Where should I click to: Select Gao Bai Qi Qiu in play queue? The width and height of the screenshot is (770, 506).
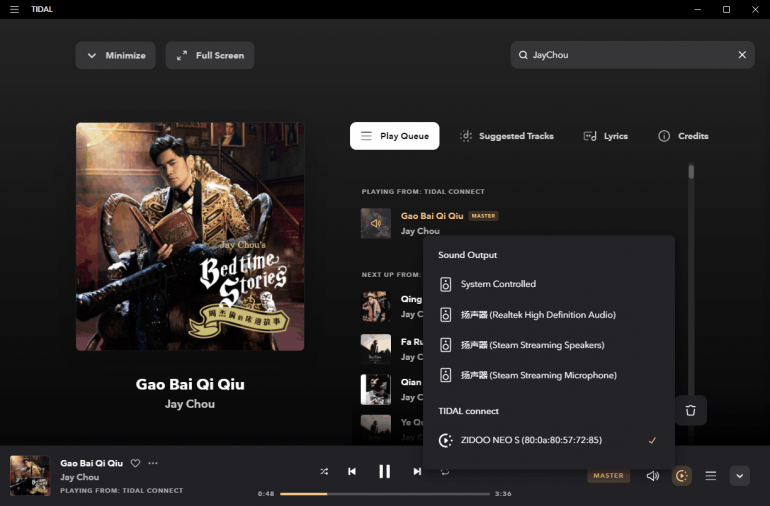tap(432, 216)
